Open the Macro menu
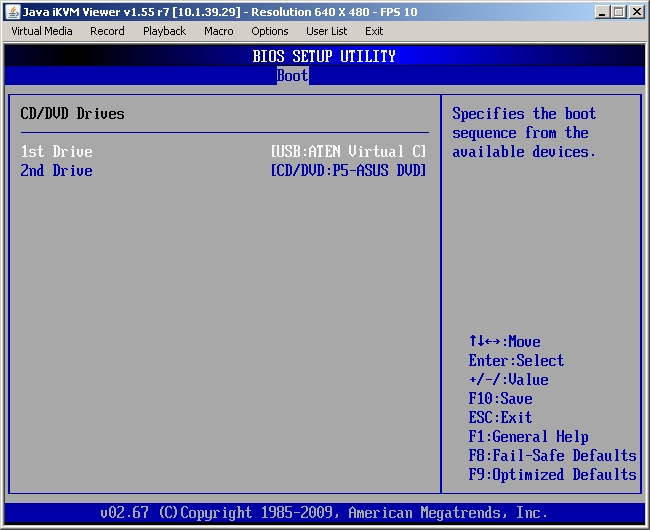Viewport: 650px width, 530px height. click(219, 31)
